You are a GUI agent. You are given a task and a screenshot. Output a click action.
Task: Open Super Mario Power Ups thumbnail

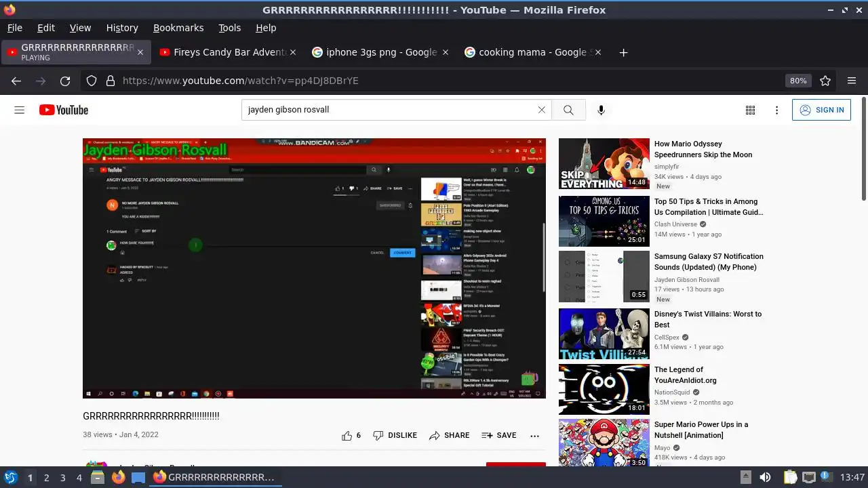[604, 443]
